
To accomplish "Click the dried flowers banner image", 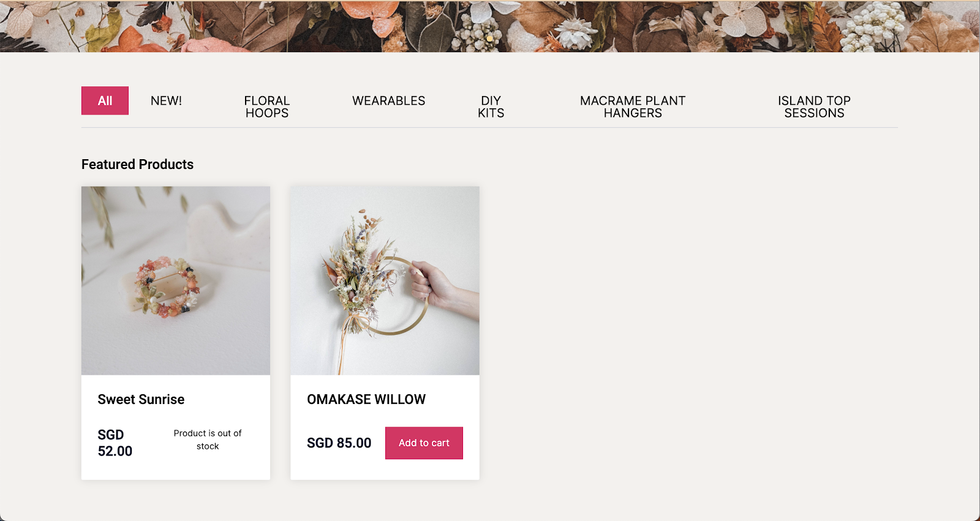I will pyautogui.click(x=490, y=26).
